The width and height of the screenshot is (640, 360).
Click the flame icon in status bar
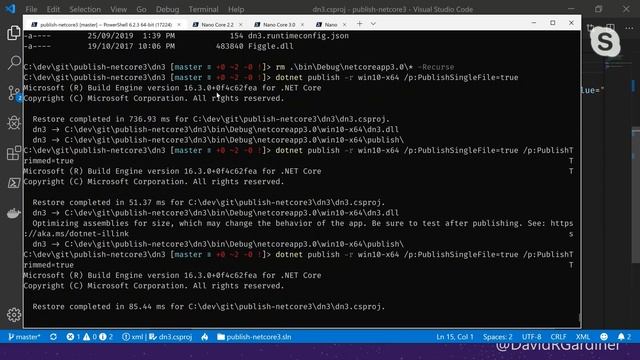204,337
